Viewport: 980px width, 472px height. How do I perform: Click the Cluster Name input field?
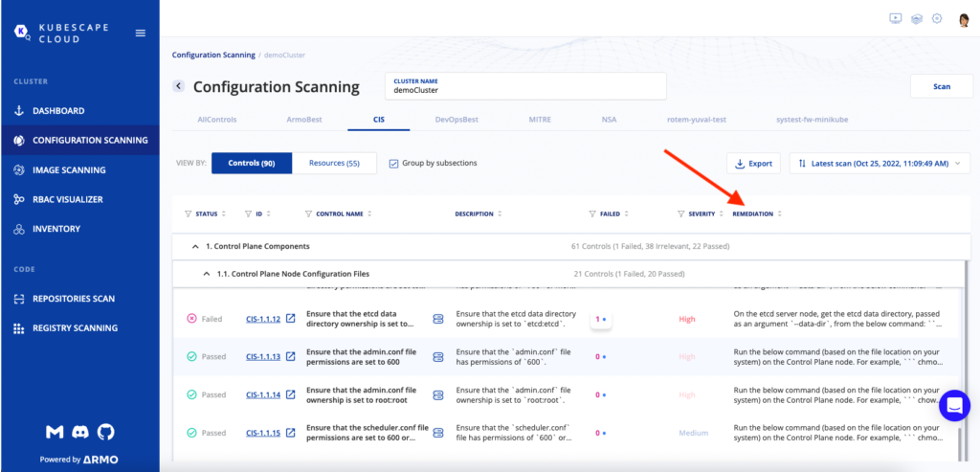(x=525, y=86)
